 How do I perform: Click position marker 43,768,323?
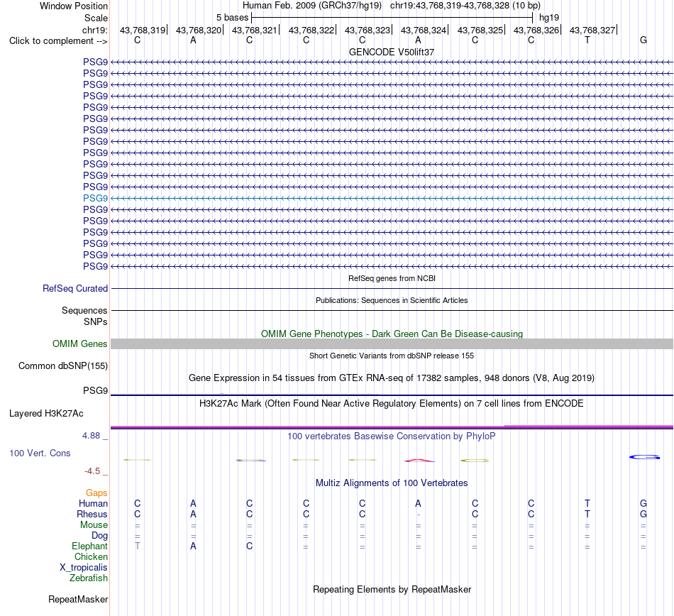point(368,30)
